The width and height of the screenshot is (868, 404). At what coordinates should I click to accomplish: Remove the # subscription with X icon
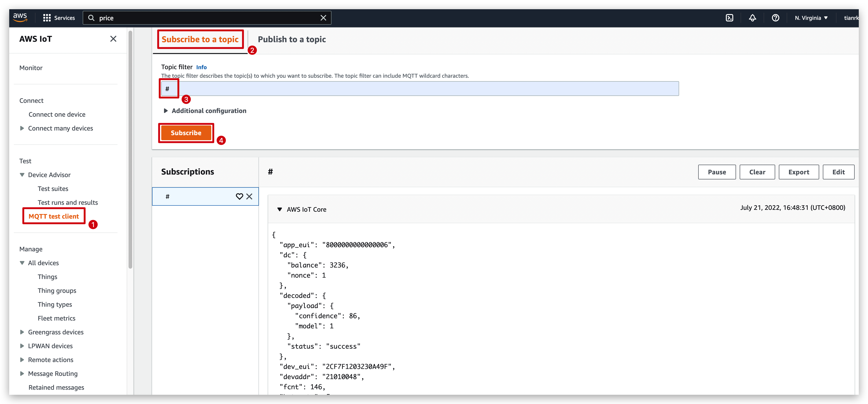(x=249, y=196)
